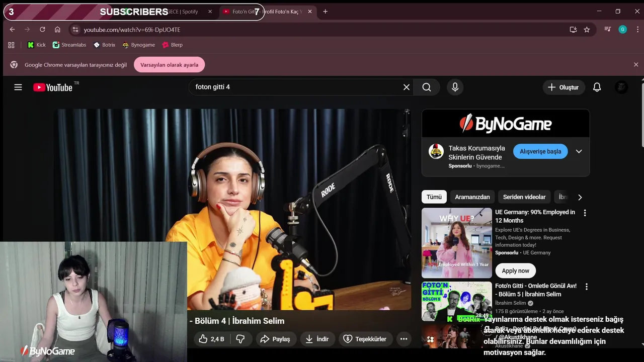The height and width of the screenshot is (362, 644).
Task: Close the Foto'n Gitti YouTube tab
Action: click(310, 12)
